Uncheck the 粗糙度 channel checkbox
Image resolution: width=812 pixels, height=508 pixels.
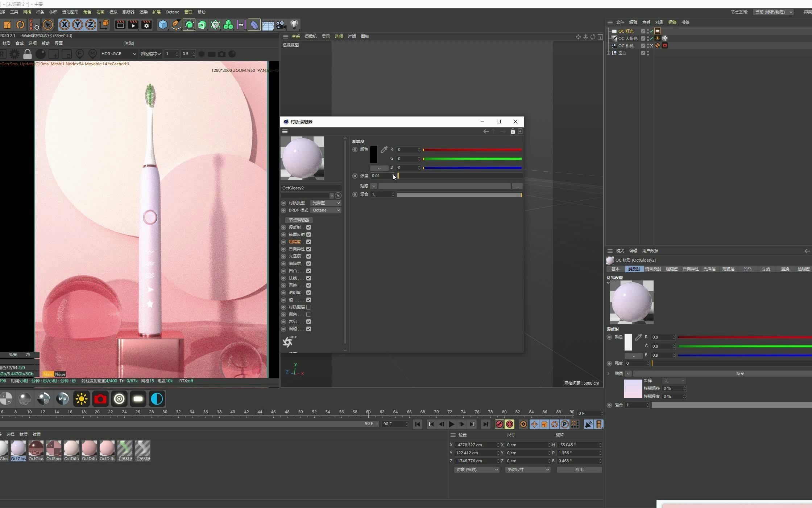[308, 242]
